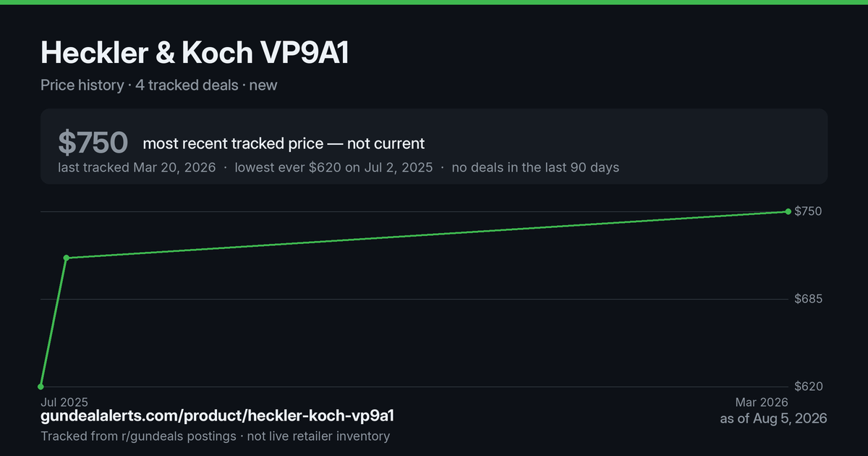The image size is (868, 456).
Task: Select the Jul 2025 starting data point
Action: pos(41,387)
